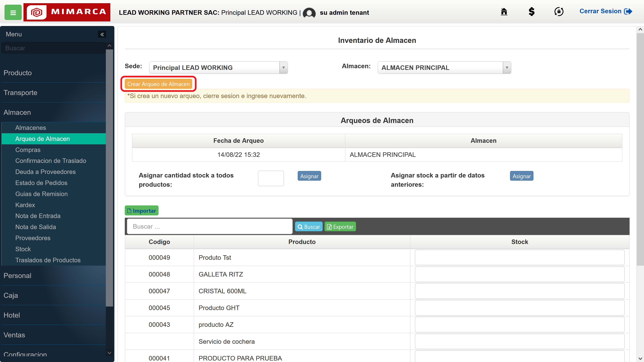This screenshot has height=362, width=644.
Task: Expand the Hotel menu section
Action: coord(53,315)
